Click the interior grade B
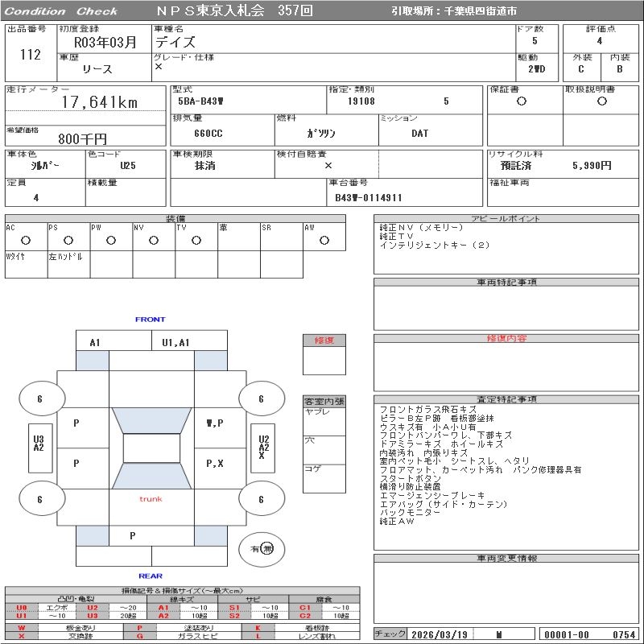This screenshot has width=644, height=644. 619,69
